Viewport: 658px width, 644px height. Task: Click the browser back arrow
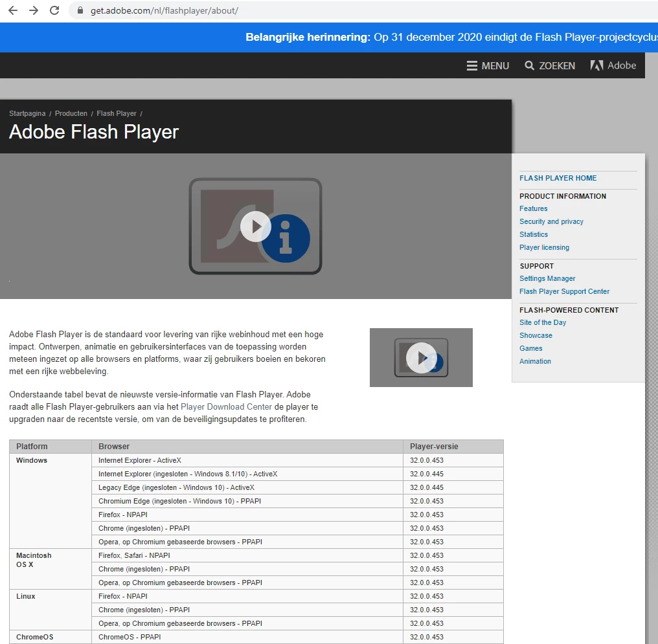pyautogui.click(x=13, y=10)
